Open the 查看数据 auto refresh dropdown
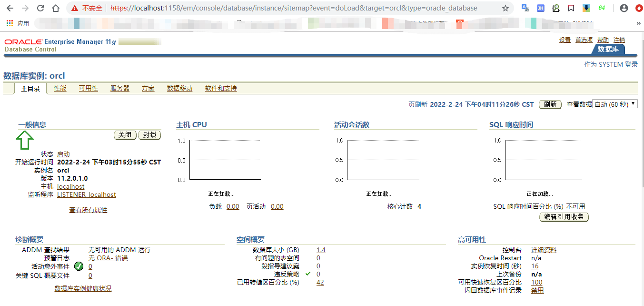This screenshot has height=306, width=644. [x=614, y=104]
